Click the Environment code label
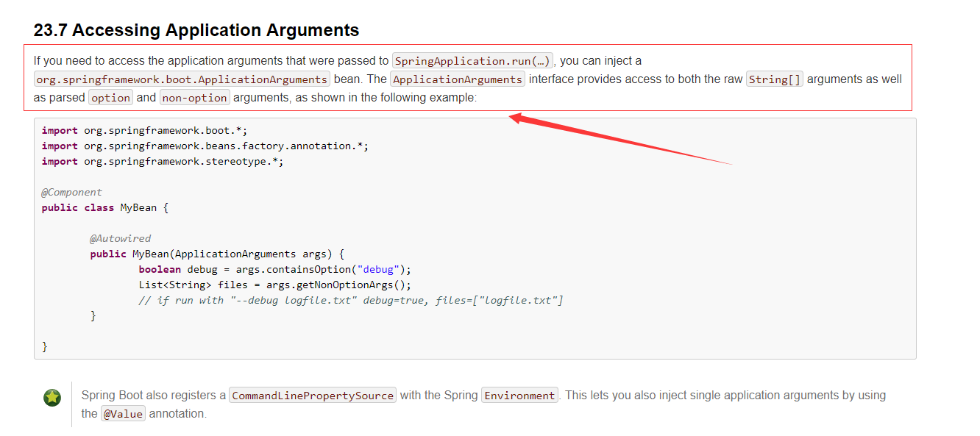 pos(520,396)
